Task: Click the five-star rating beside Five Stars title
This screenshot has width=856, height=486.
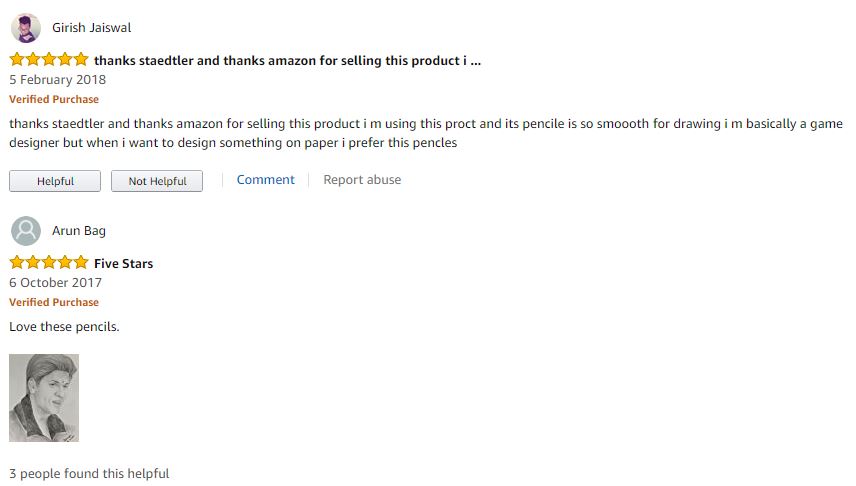Action: [49, 262]
